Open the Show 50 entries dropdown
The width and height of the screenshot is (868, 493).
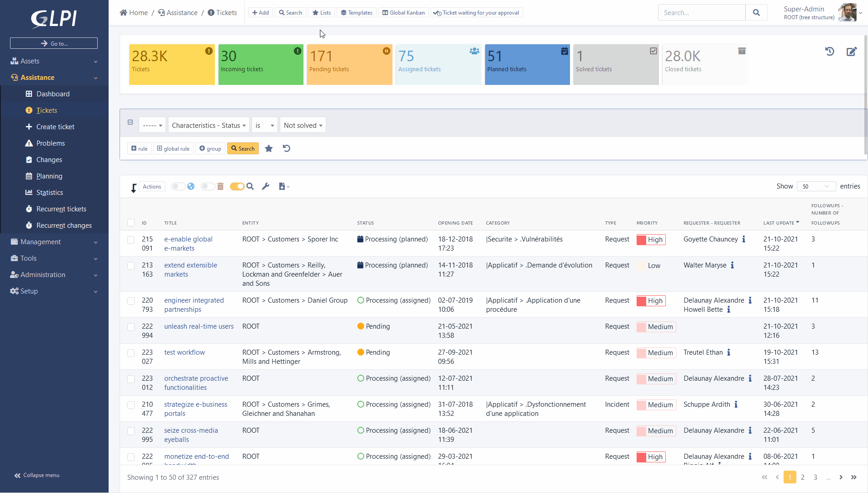pos(816,186)
